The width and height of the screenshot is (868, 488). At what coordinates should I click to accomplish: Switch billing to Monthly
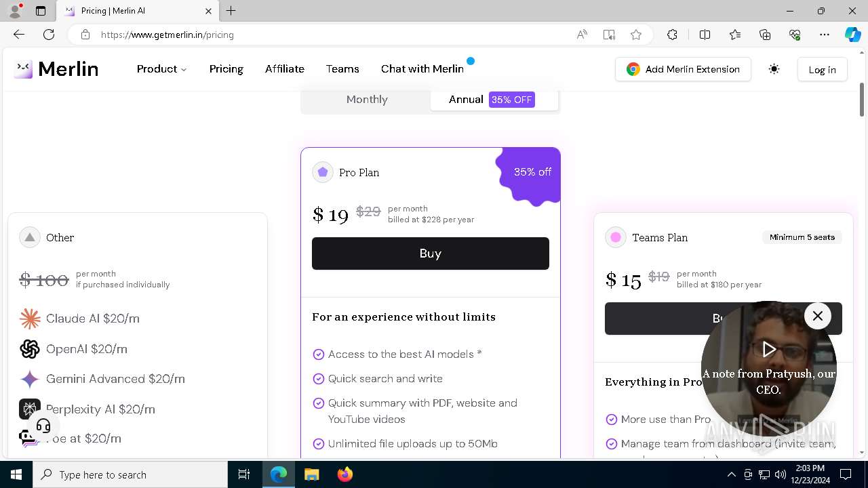pyautogui.click(x=367, y=100)
